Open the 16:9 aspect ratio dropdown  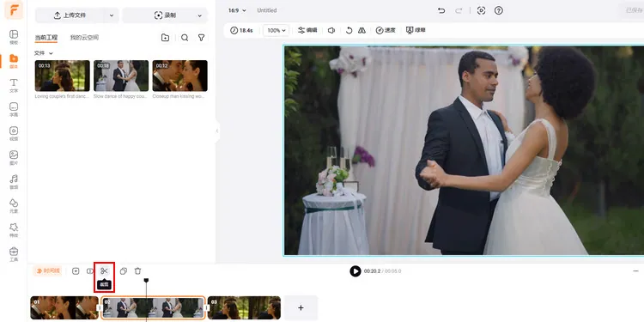click(237, 10)
